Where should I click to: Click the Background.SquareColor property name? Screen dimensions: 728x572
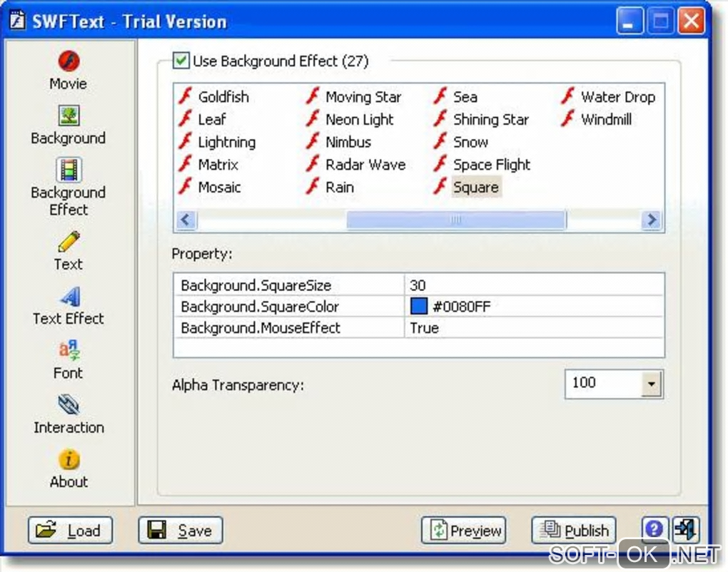pyautogui.click(x=260, y=307)
